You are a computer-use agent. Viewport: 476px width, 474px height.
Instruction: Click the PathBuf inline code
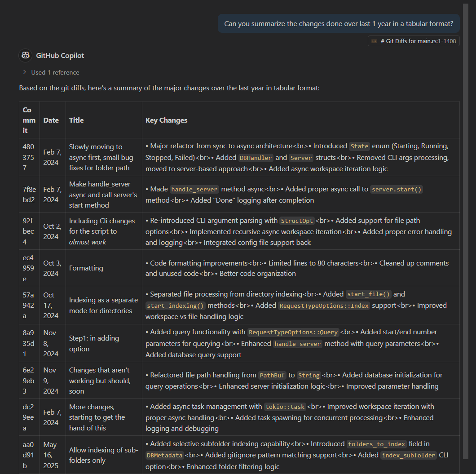272,375
